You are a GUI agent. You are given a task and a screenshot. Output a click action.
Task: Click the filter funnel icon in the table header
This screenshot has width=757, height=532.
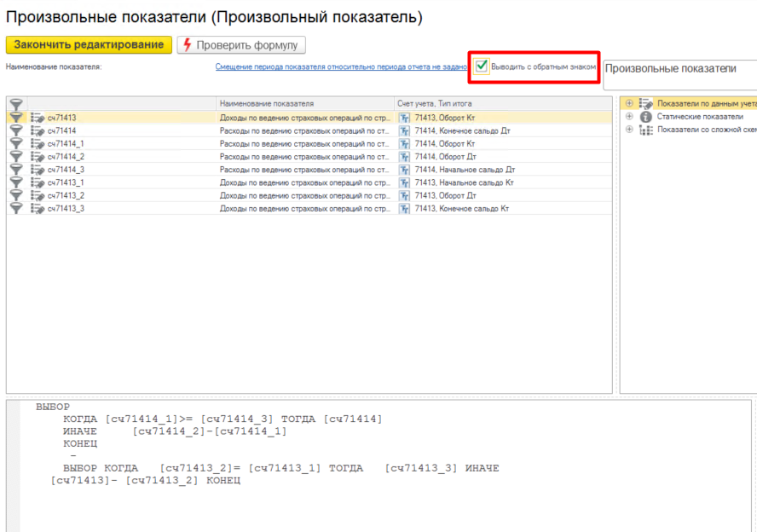tap(15, 104)
